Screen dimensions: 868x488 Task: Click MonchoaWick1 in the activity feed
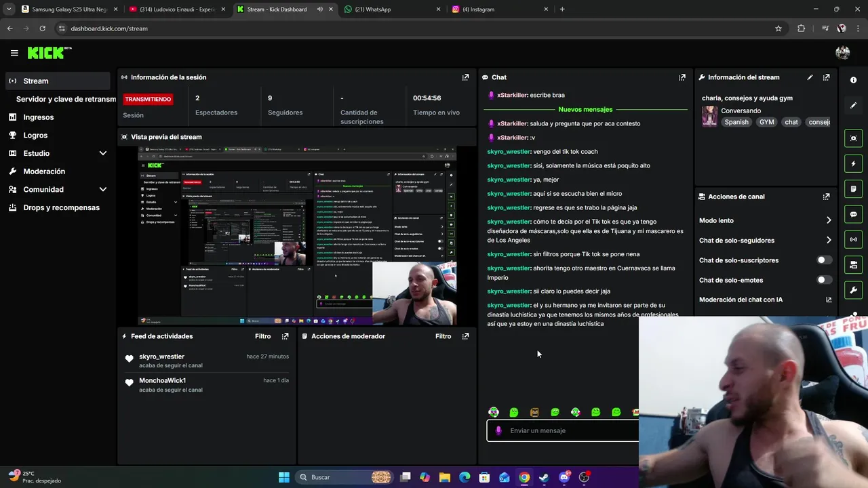pos(162,380)
